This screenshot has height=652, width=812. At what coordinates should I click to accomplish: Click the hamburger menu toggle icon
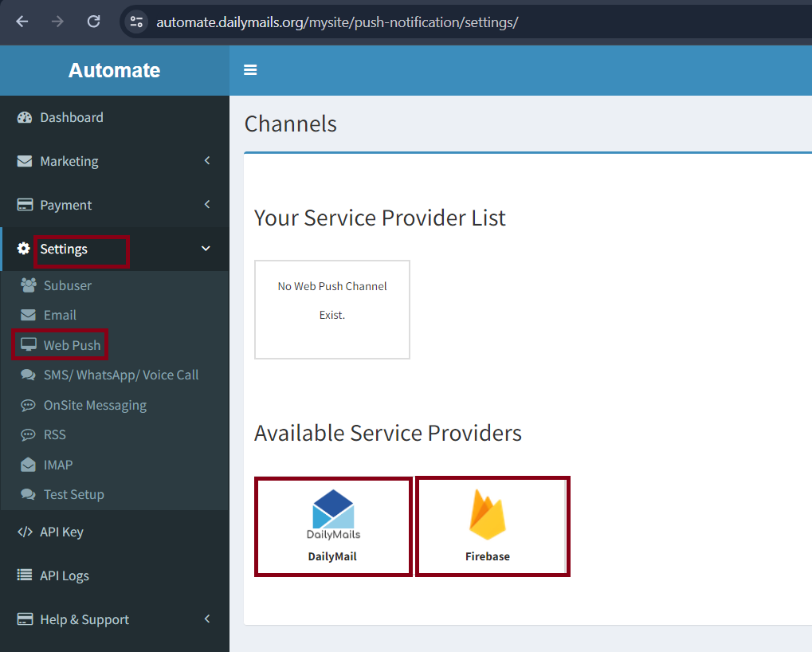tap(250, 70)
